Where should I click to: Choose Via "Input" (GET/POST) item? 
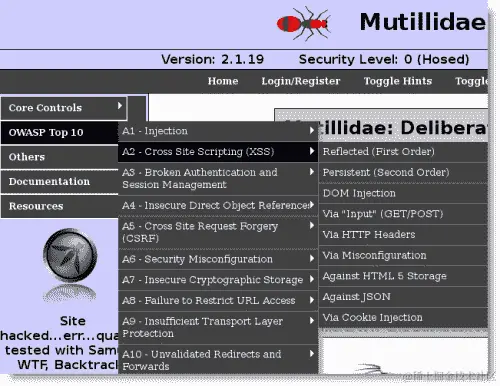pos(403,214)
